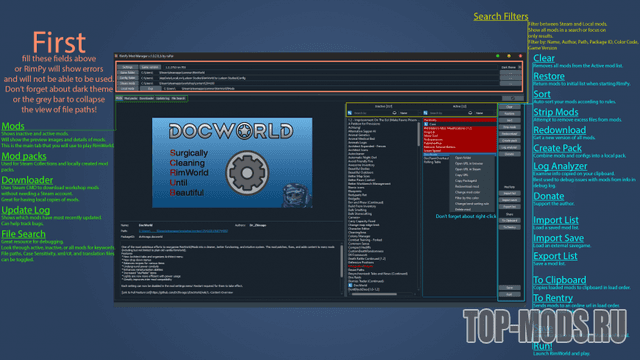The image size is (640, 360).
Task: Click the Donate button
Action: coord(509,154)
